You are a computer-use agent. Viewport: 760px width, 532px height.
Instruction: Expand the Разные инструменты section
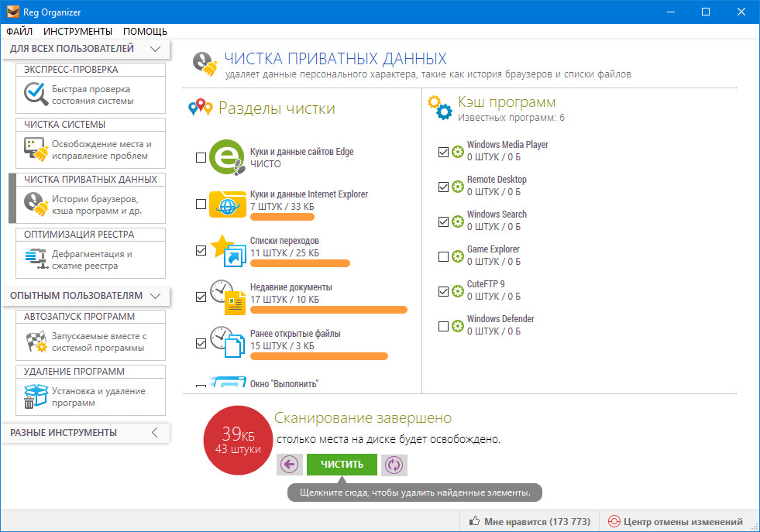pyautogui.click(x=155, y=432)
